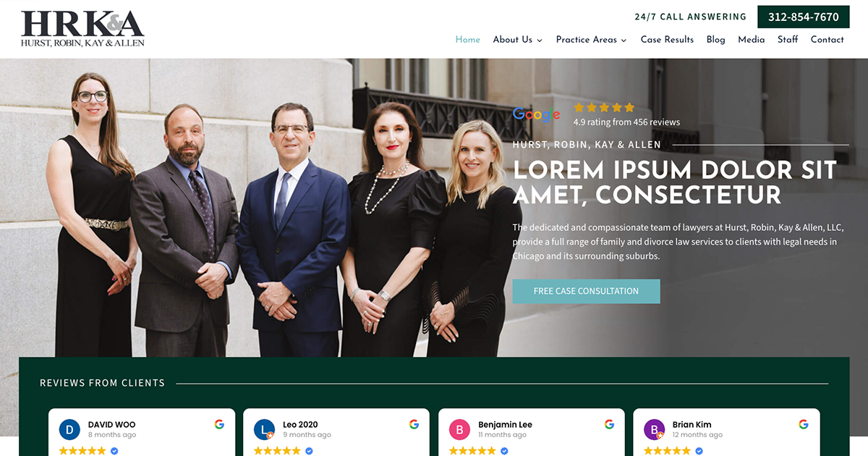Click the Google icon on Leo 2020's review
Viewport: 868px width, 456px height.
(414, 424)
